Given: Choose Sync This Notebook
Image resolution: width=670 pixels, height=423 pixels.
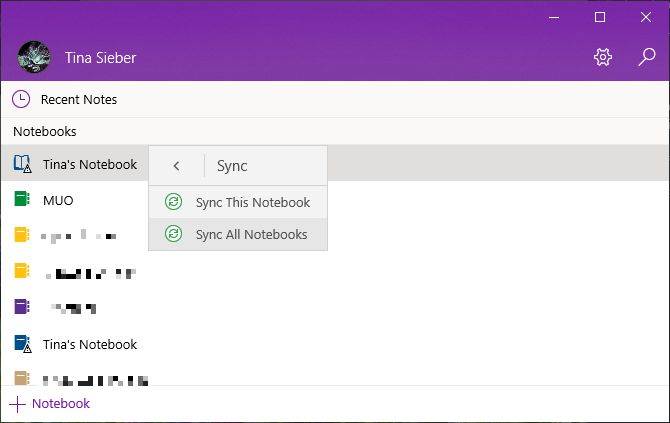Looking at the screenshot, I should point(238,202).
